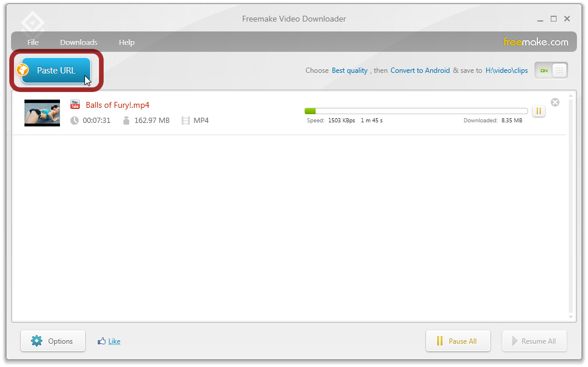Screen dimensions: 588x367
Task: Click the 00:07:31 duration text
Action: [x=97, y=121]
